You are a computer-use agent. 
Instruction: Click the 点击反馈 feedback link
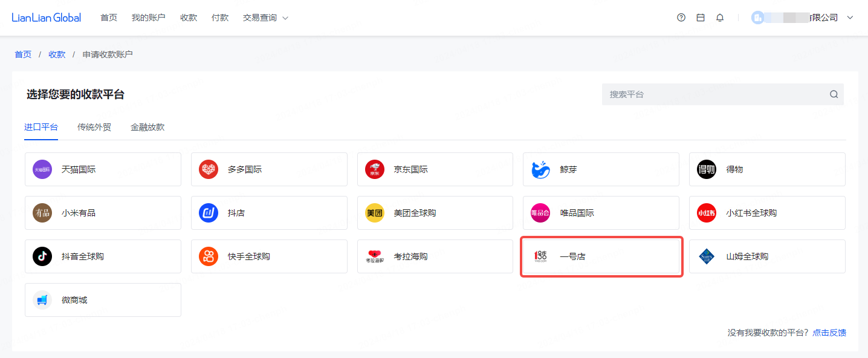[x=829, y=333]
